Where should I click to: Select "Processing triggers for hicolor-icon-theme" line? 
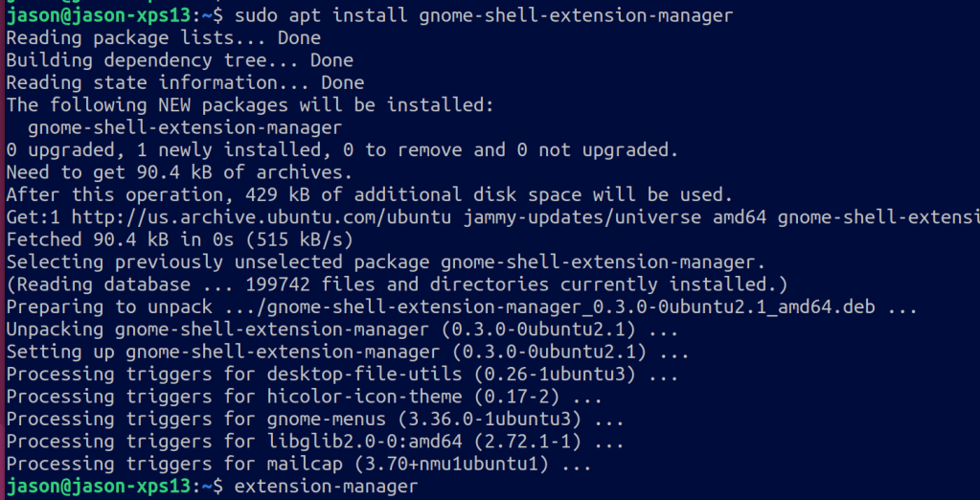point(304,397)
